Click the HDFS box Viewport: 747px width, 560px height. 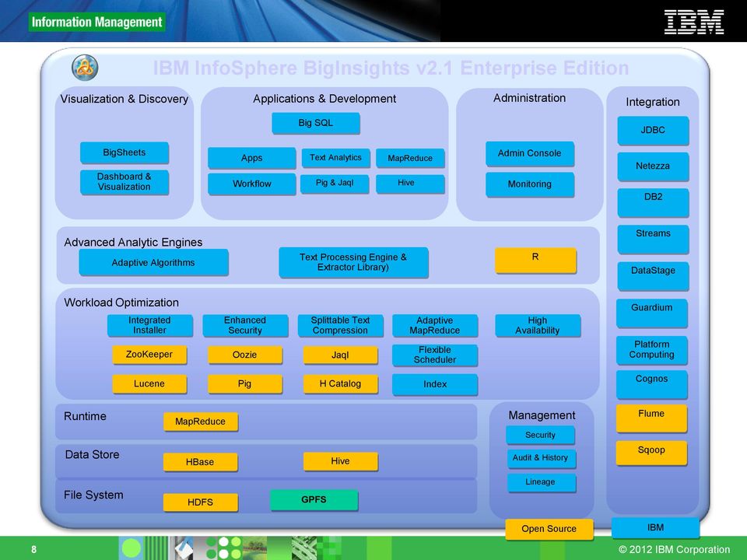200,502
